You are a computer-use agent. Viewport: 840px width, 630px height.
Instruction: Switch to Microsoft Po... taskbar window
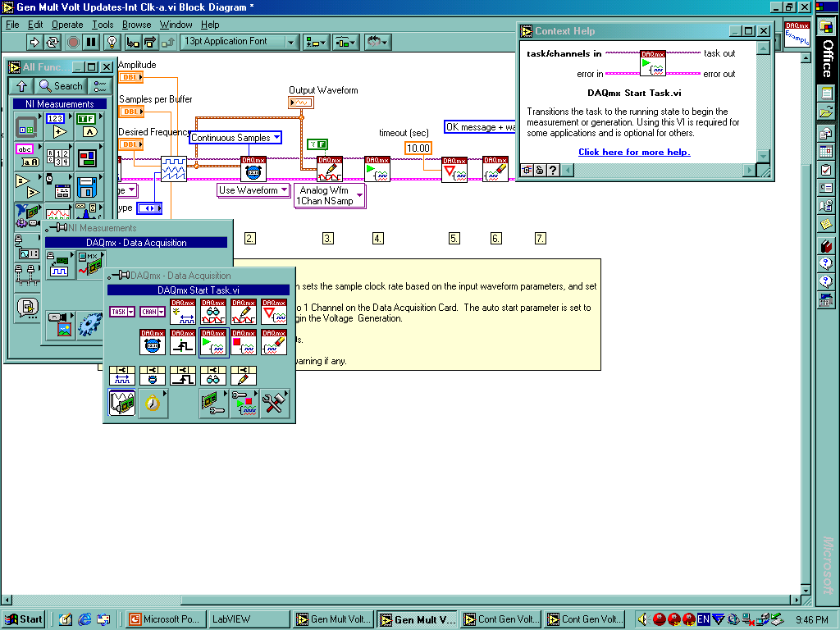click(x=165, y=619)
